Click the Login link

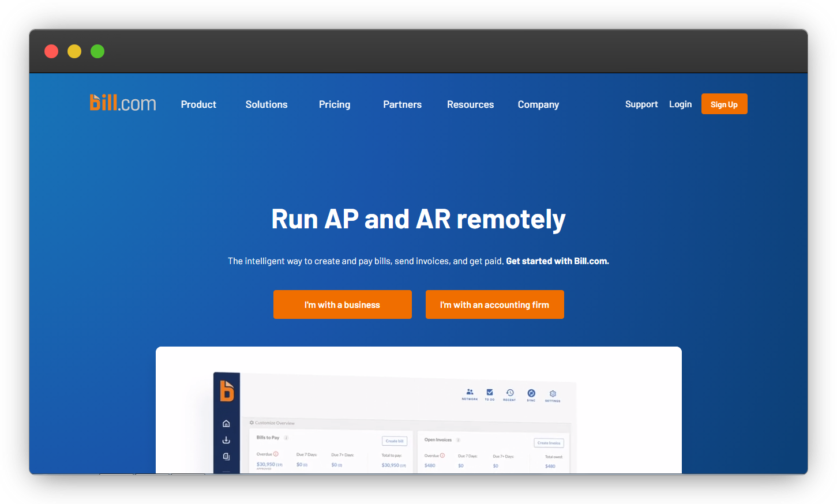[680, 104]
